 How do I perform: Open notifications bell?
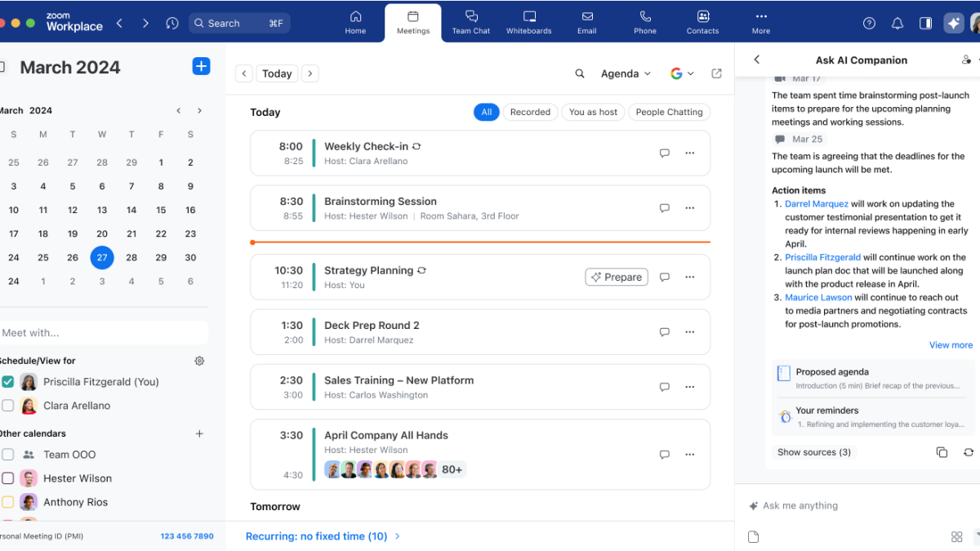click(x=898, y=22)
